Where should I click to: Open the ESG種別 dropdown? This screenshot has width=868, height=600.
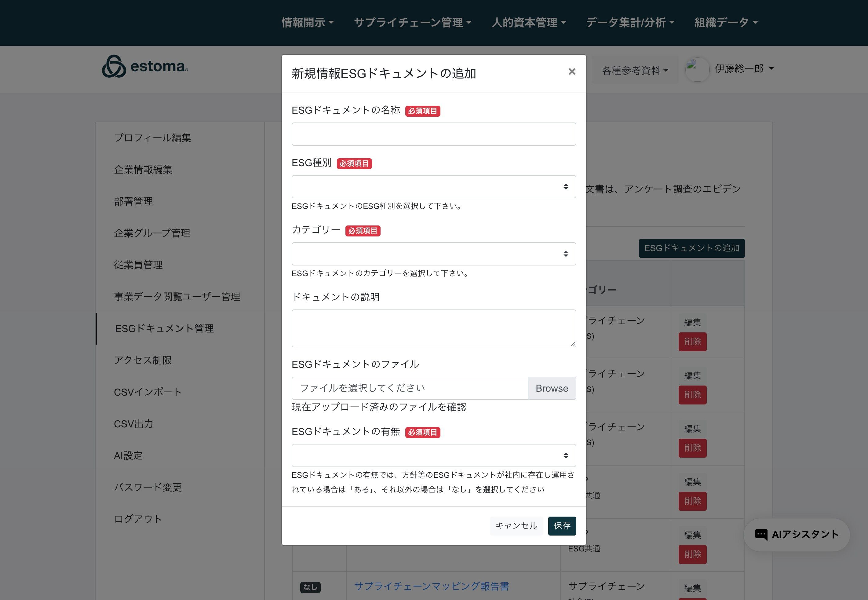click(434, 187)
